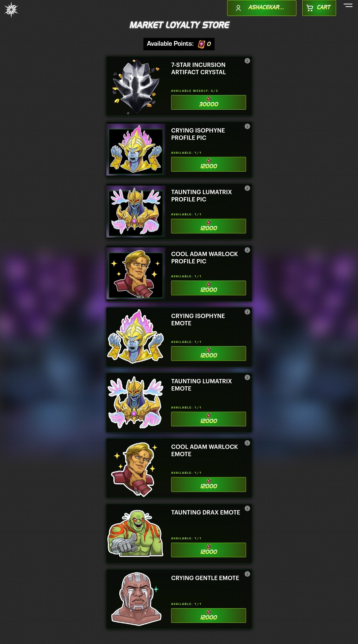Open the shopping cart
Screen dimensions: 358x644
(x=319, y=8)
